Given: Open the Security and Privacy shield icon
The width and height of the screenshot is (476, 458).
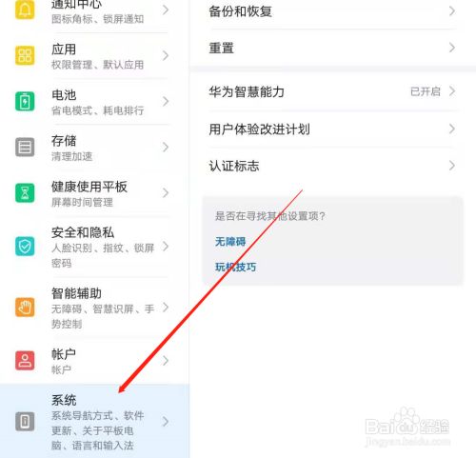Looking at the screenshot, I should [25, 246].
